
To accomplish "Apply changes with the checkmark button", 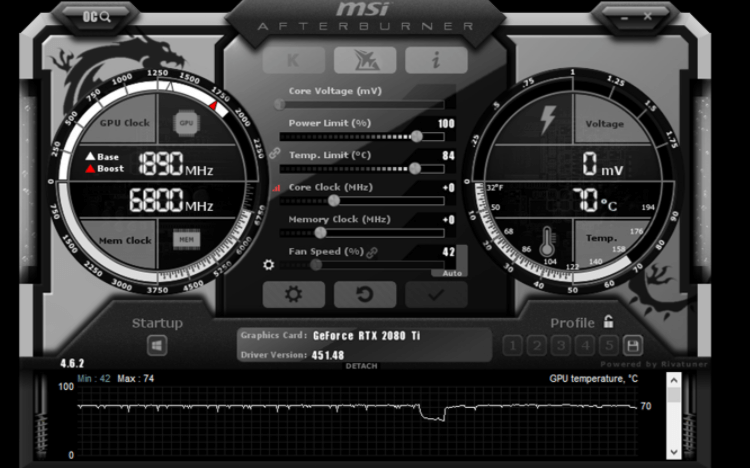I will point(436,294).
